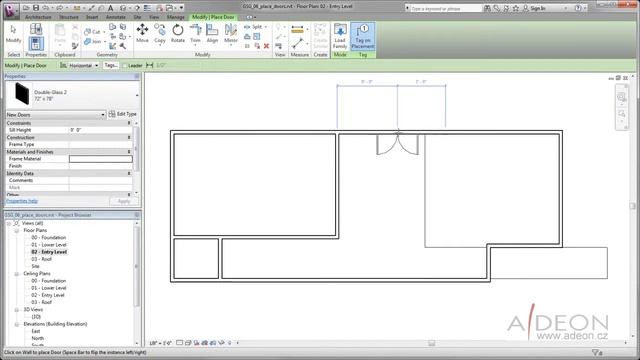Screen dimensions: 640x360
Task: Click the Join geometry tool
Action: 93,41
